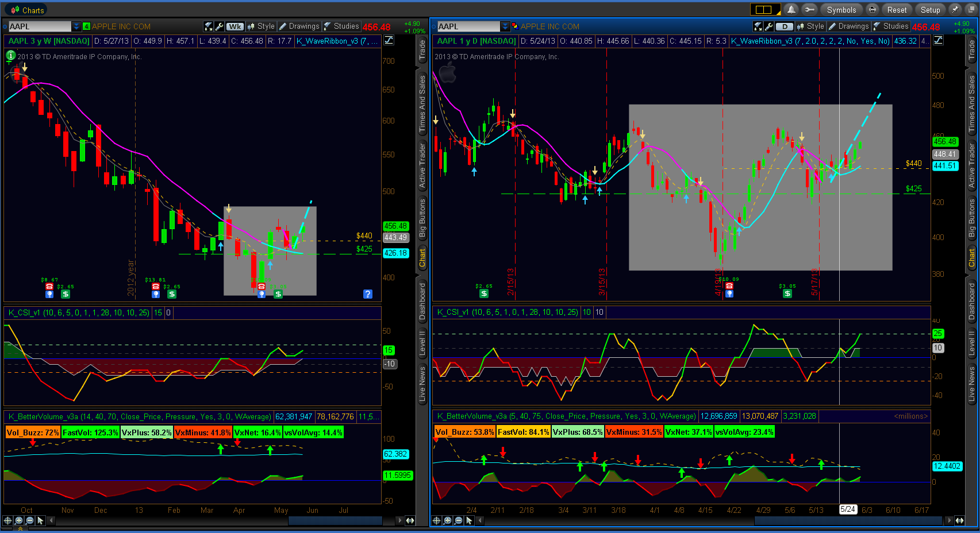
Task: Select the pointer tool on left chart
Action: point(40,520)
